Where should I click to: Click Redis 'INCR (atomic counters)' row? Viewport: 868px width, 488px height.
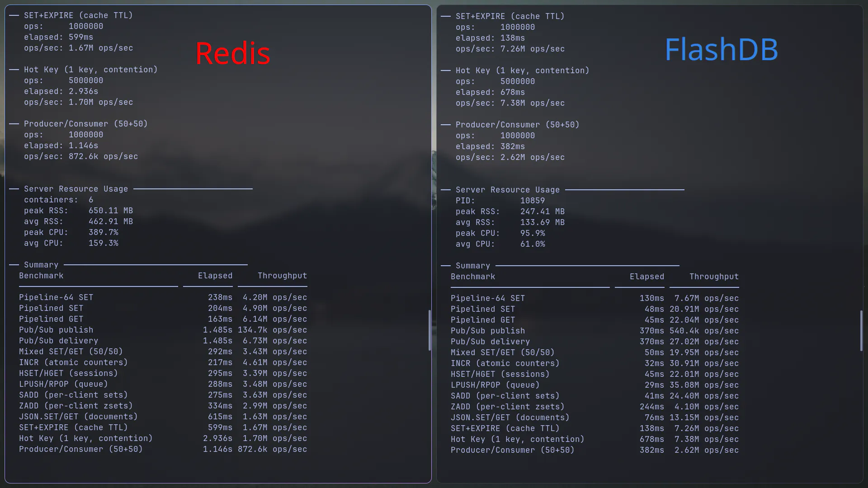point(163,362)
